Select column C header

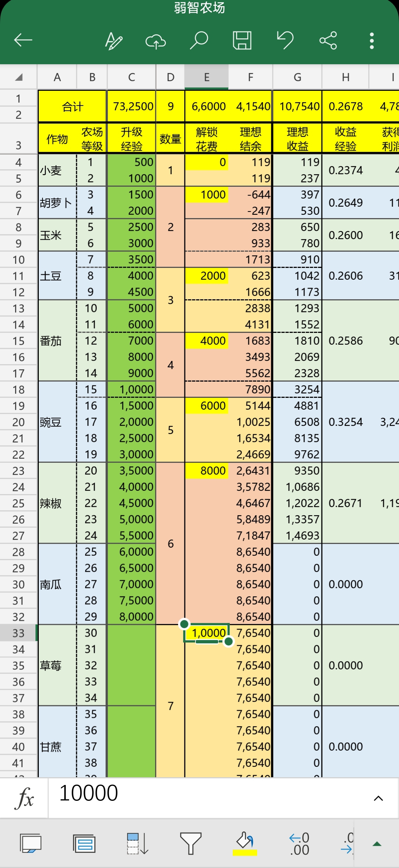[132, 77]
